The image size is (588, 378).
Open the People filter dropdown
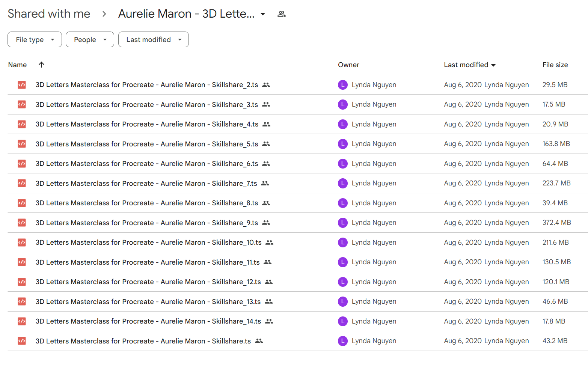pyautogui.click(x=90, y=39)
